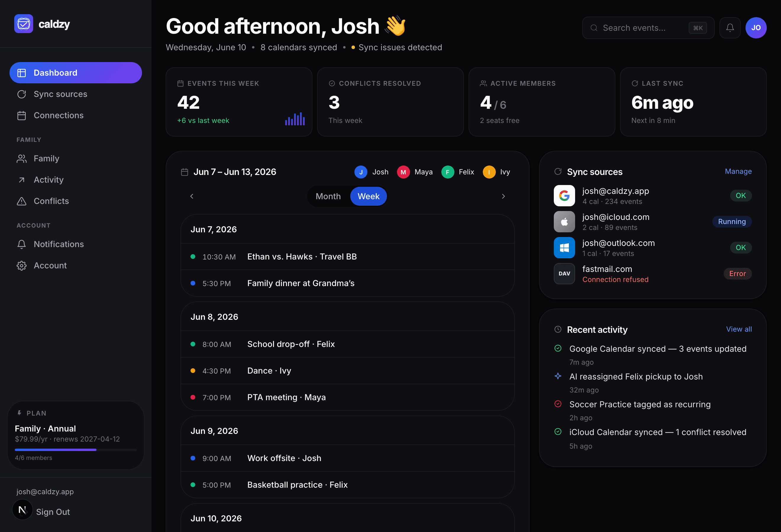Open Sync sources in the sidebar

click(x=76, y=94)
